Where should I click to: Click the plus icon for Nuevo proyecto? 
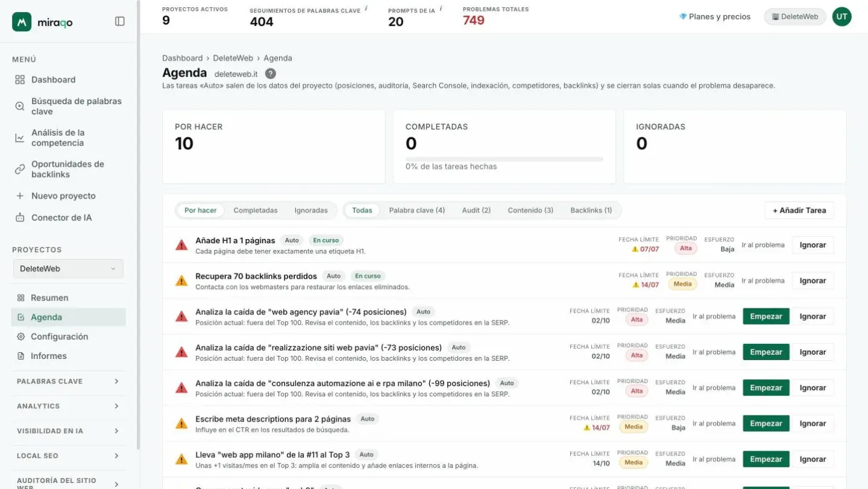coord(20,196)
